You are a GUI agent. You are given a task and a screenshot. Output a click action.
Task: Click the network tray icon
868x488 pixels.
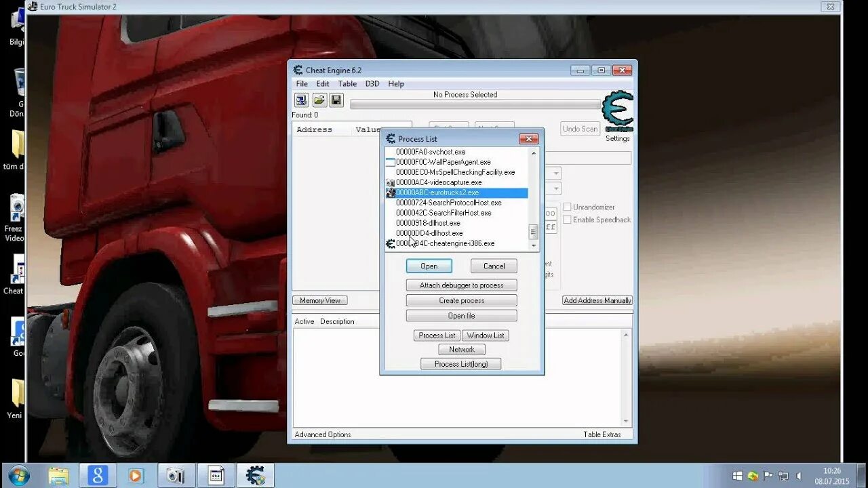(x=783, y=476)
